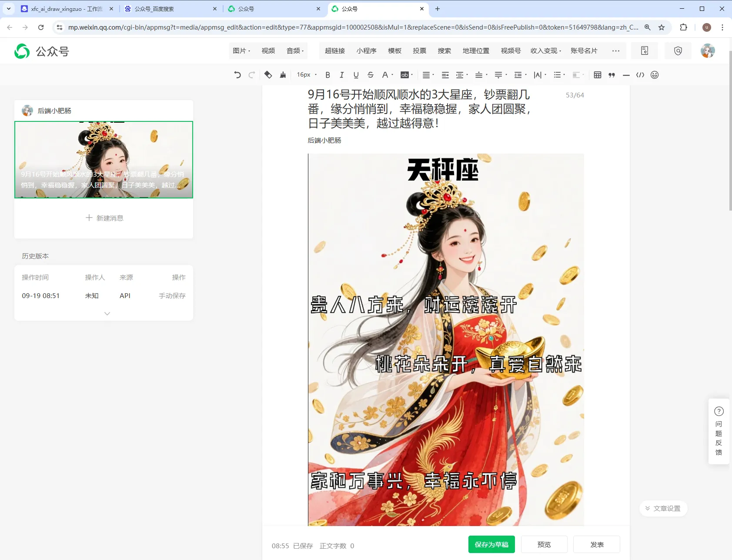732x560 pixels.
Task: Click 保存为草稿 to save draft
Action: pos(491,544)
